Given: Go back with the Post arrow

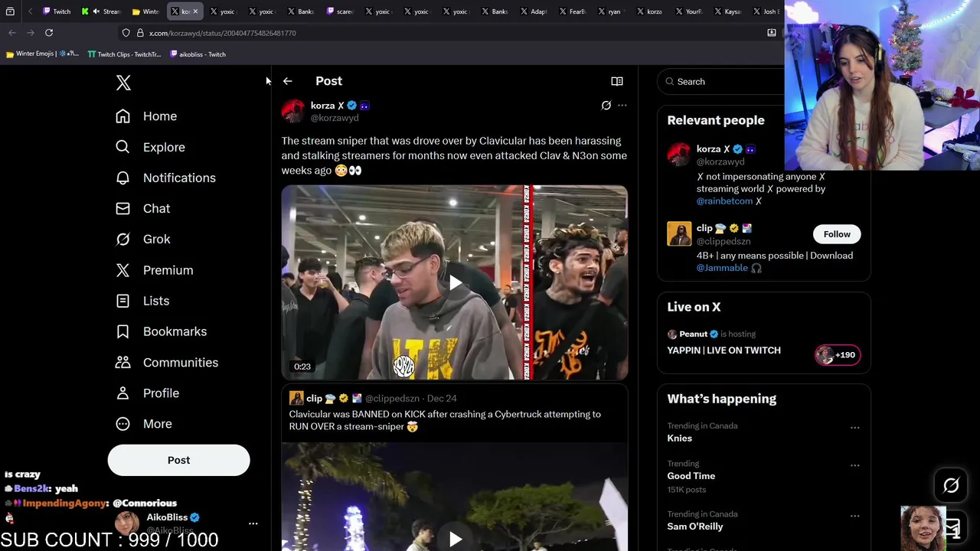Looking at the screenshot, I should (287, 81).
